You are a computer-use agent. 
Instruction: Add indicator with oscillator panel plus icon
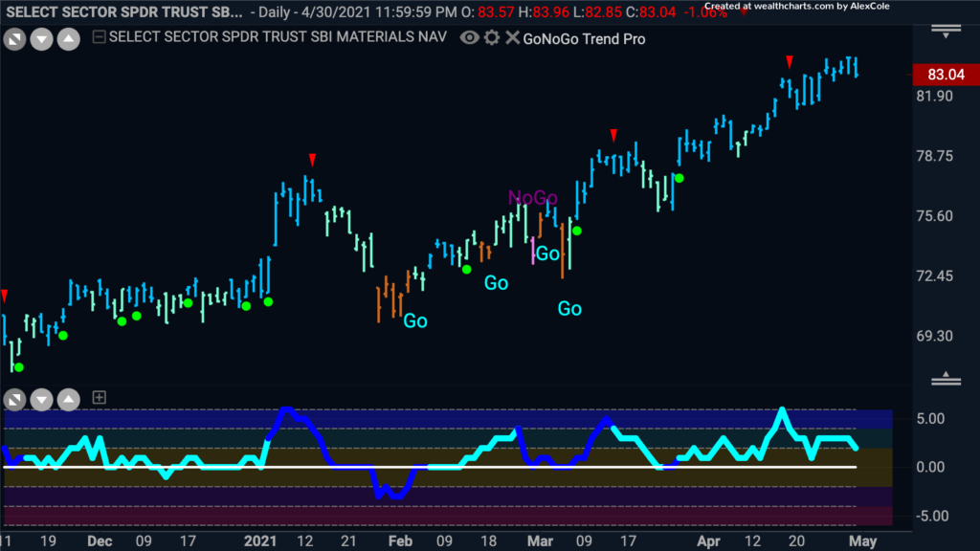99,397
